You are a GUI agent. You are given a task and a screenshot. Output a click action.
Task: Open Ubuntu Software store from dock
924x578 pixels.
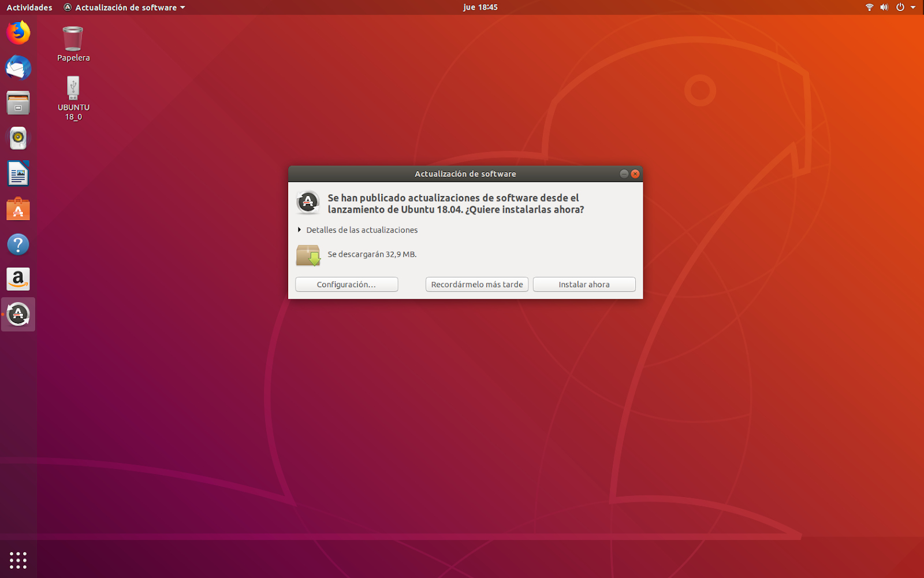18,209
